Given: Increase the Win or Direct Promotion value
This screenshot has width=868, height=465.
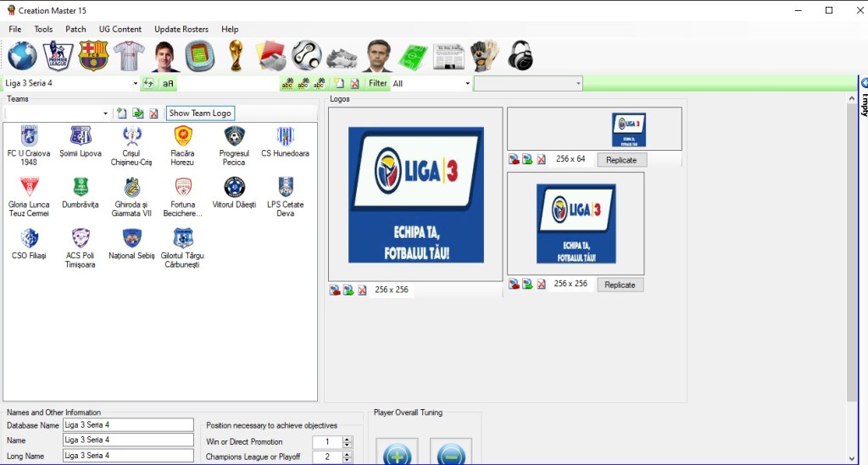Looking at the screenshot, I should click(347, 439).
